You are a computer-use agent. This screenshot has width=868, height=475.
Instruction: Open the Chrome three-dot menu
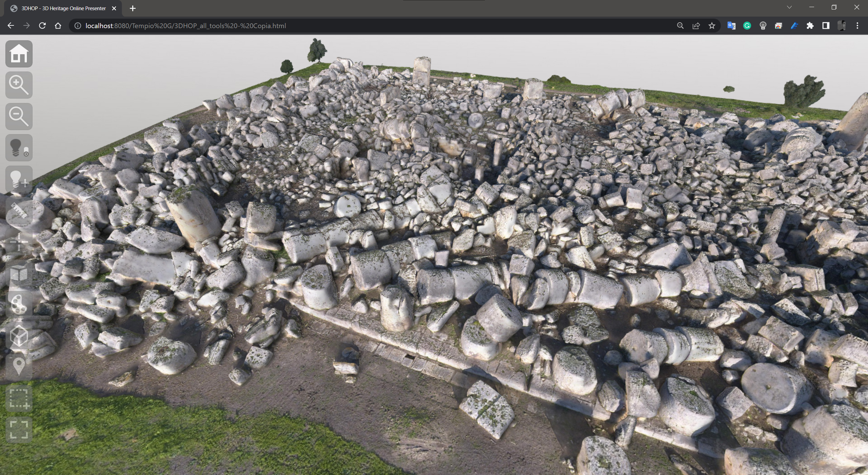(x=857, y=26)
